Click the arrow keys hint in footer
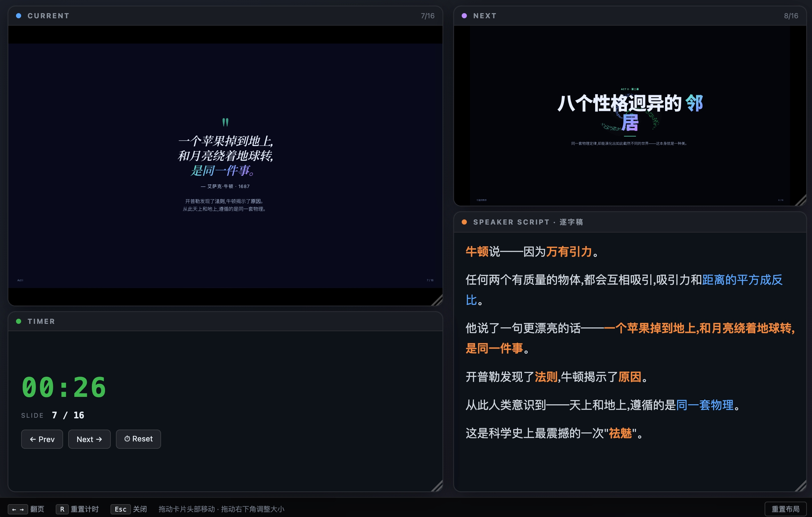Viewport: 812px width, 517px height. click(x=18, y=509)
